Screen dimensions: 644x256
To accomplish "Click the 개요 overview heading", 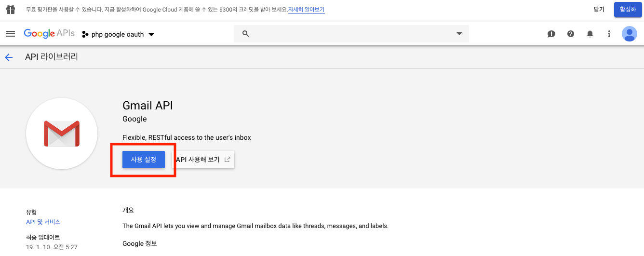I will [128, 210].
